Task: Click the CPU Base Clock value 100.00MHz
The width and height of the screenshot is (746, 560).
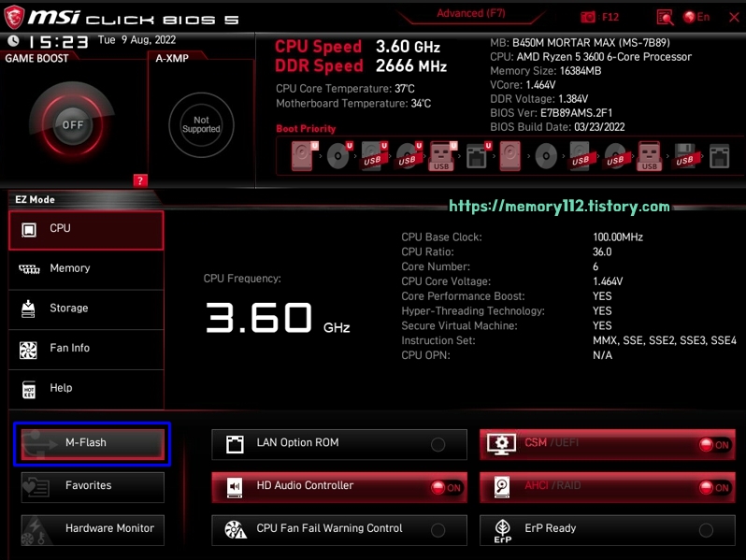Action: (618, 237)
